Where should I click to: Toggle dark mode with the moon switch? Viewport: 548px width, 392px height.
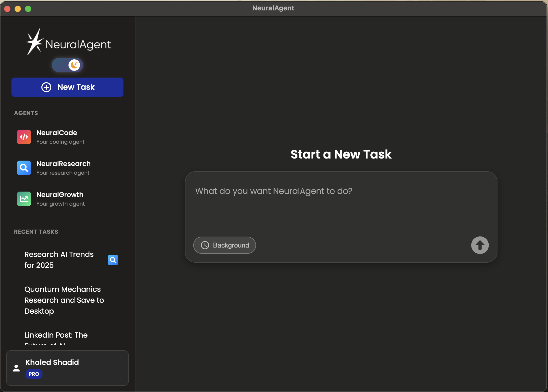tap(67, 65)
